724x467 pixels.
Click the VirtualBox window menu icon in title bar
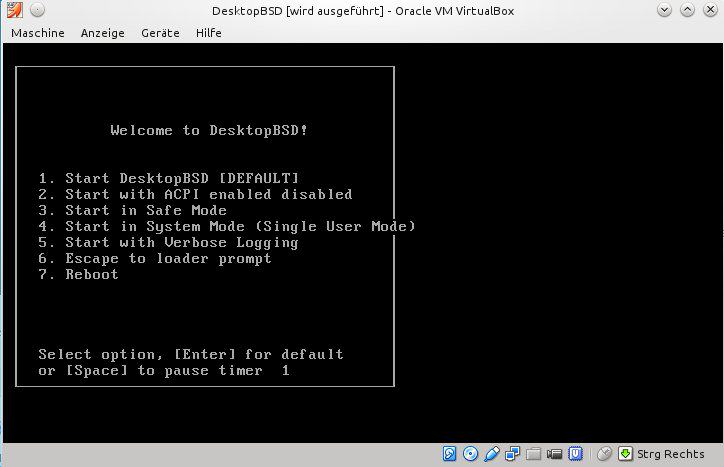12,10
